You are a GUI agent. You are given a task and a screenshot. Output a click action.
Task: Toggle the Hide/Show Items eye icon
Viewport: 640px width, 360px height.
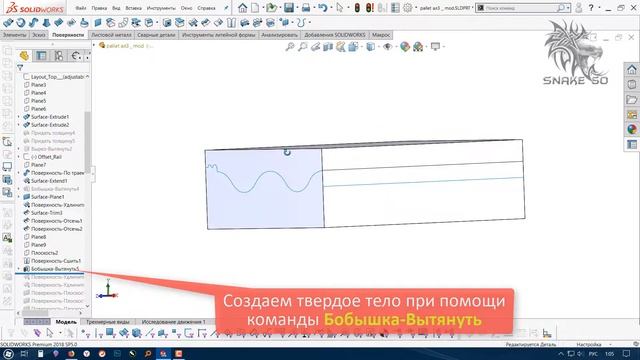(387, 47)
